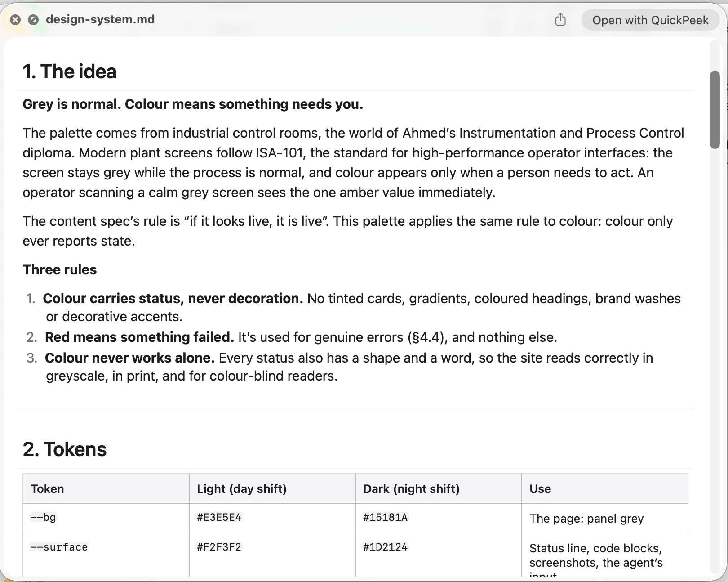Click the #E3E5E4 light value cell

[x=272, y=518]
